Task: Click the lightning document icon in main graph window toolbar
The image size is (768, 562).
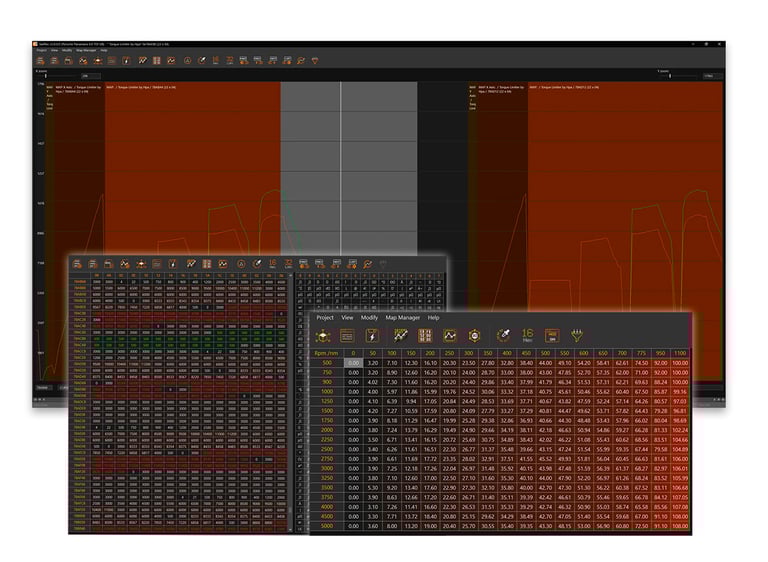Action: [x=126, y=60]
